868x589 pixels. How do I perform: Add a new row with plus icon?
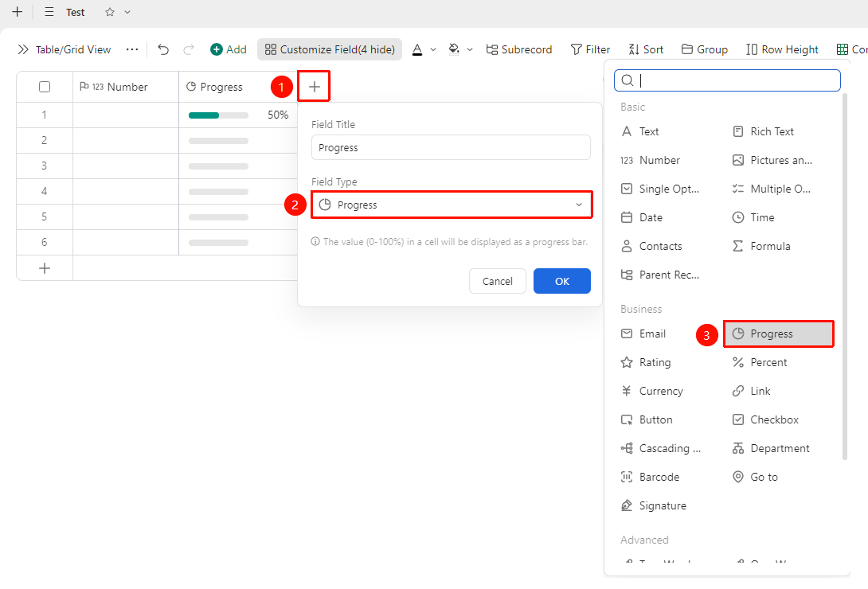(45, 268)
